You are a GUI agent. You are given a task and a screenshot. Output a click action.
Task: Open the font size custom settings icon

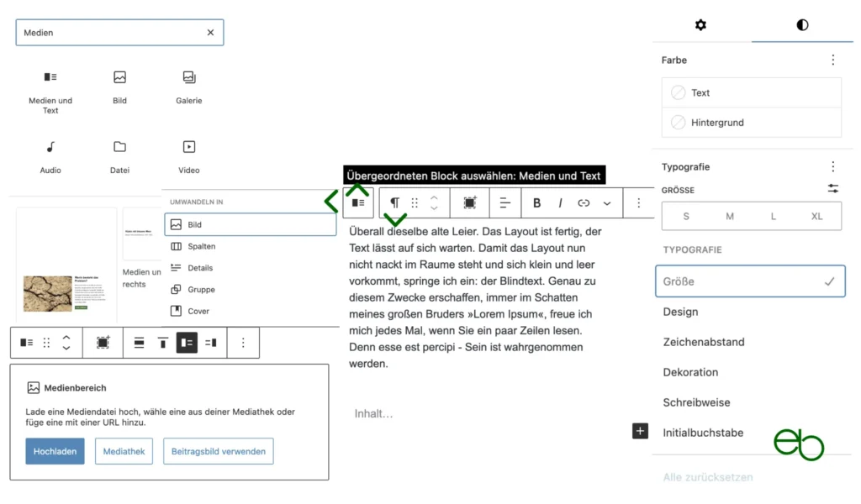click(x=833, y=190)
